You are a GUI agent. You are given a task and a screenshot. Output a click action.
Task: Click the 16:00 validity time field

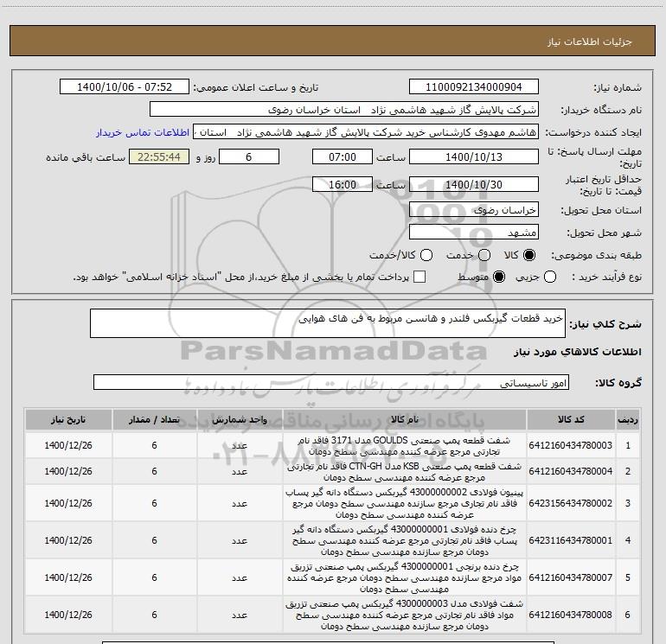tap(343, 185)
